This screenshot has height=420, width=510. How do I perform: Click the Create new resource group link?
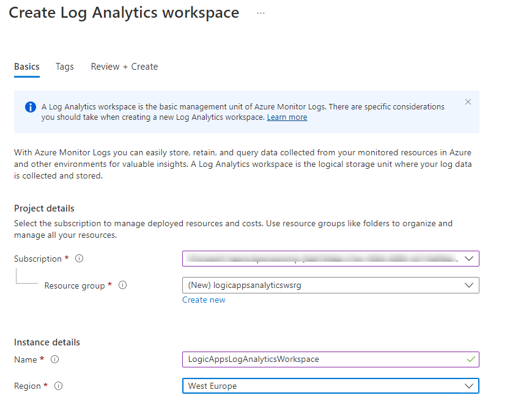(204, 300)
